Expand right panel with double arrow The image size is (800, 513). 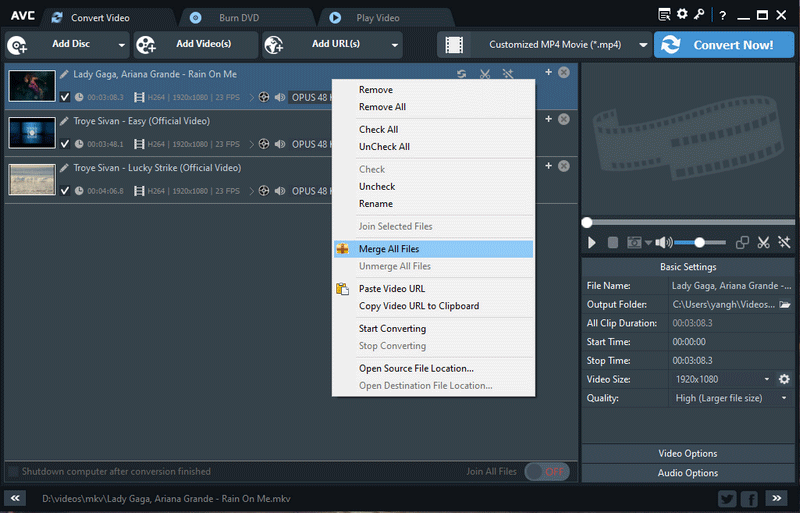(777, 498)
